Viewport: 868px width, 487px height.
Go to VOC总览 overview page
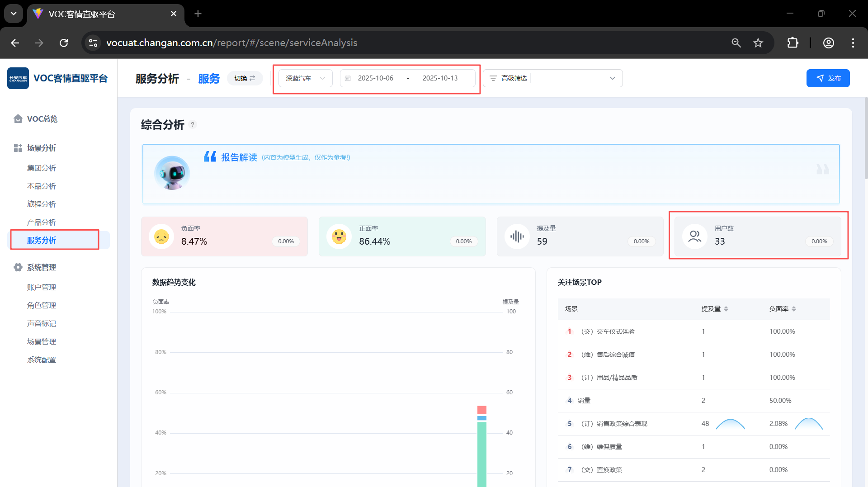point(42,119)
